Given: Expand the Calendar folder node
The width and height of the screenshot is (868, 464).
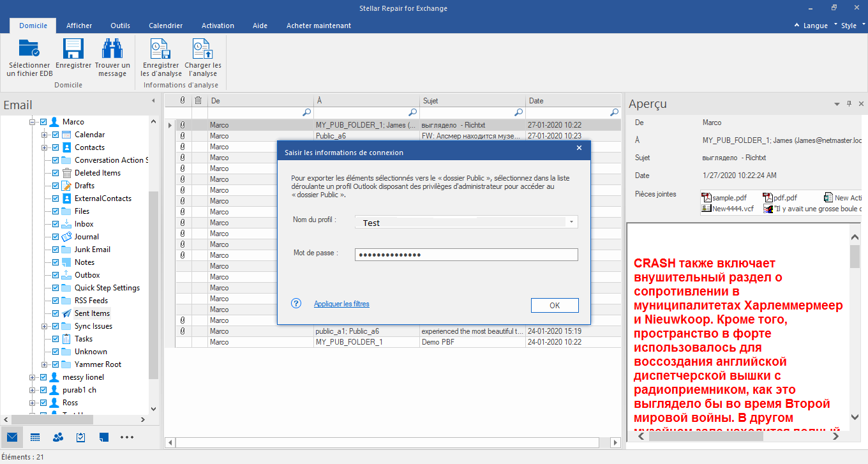Looking at the screenshot, I should click(x=44, y=135).
